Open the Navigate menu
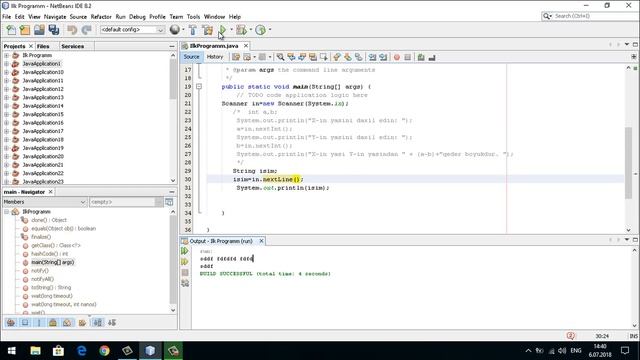 [x=55, y=17]
